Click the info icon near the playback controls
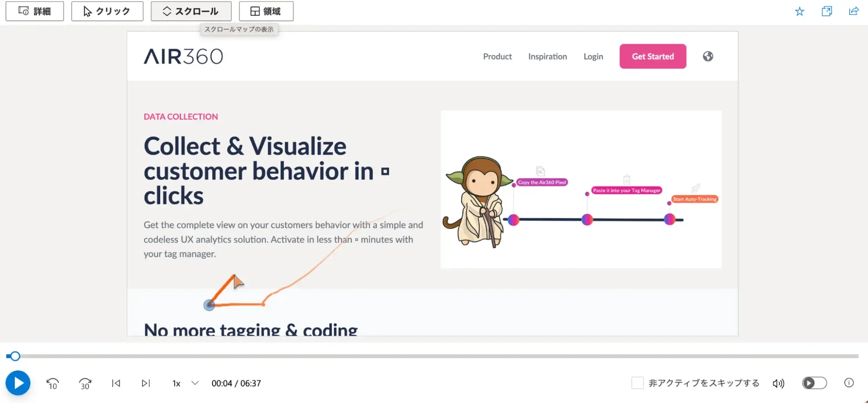The height and width of the screenshot is (403, 868). tap(849, 383)
